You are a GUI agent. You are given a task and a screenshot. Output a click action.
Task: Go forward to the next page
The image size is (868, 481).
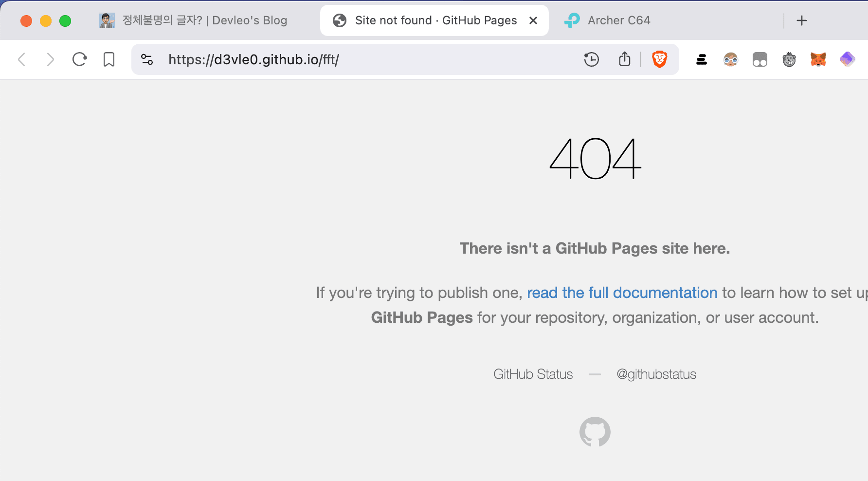pos(50,59)
